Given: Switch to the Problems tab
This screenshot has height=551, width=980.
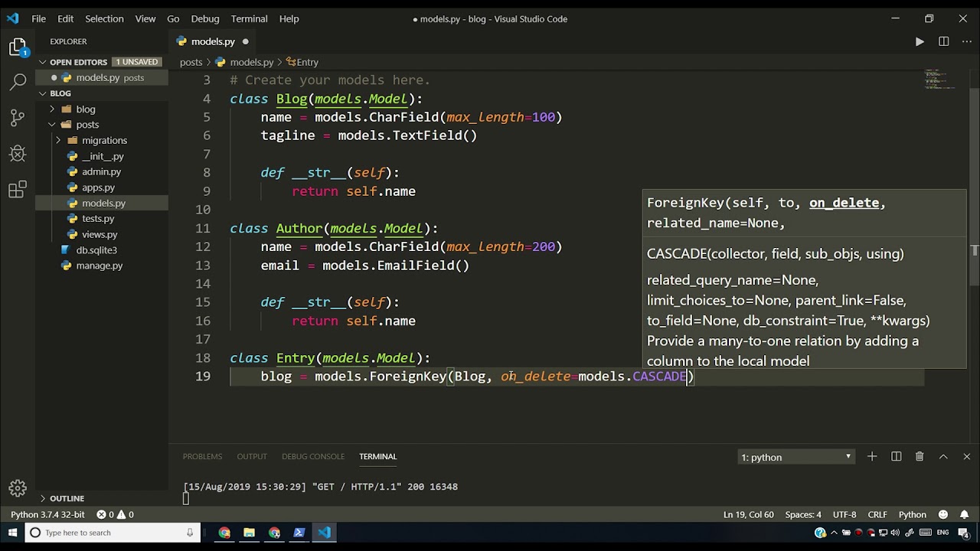Looking at the screenshot, I should click(202, 456).
